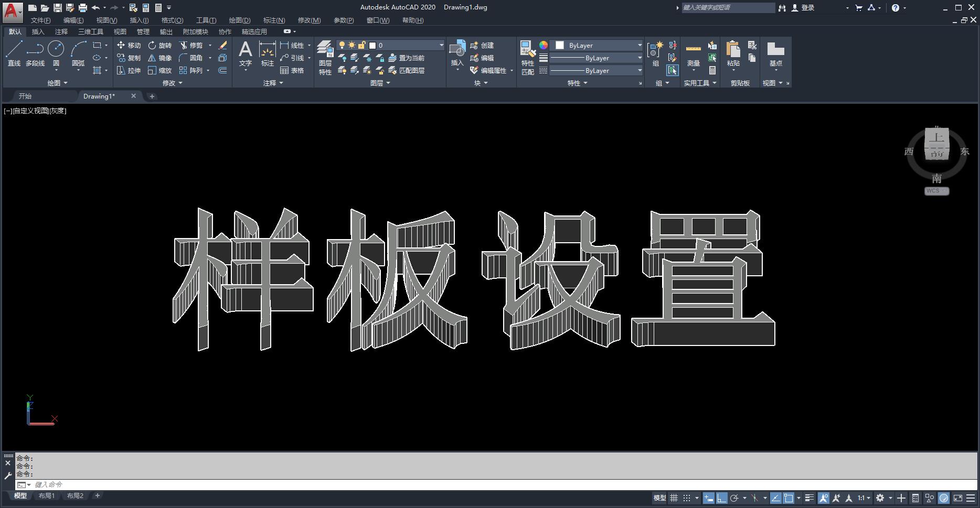Toggle the grid display in status bar
This screenshot has width=980, height=508.
674,498
